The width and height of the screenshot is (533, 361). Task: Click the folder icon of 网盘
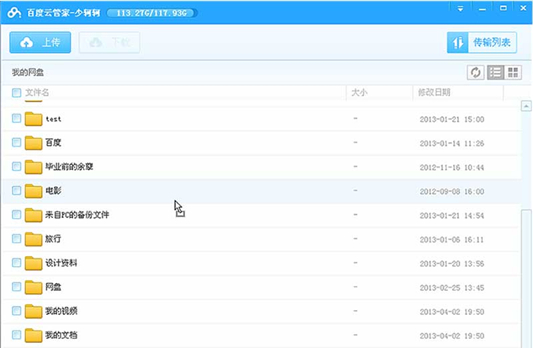tap(33, 288)
